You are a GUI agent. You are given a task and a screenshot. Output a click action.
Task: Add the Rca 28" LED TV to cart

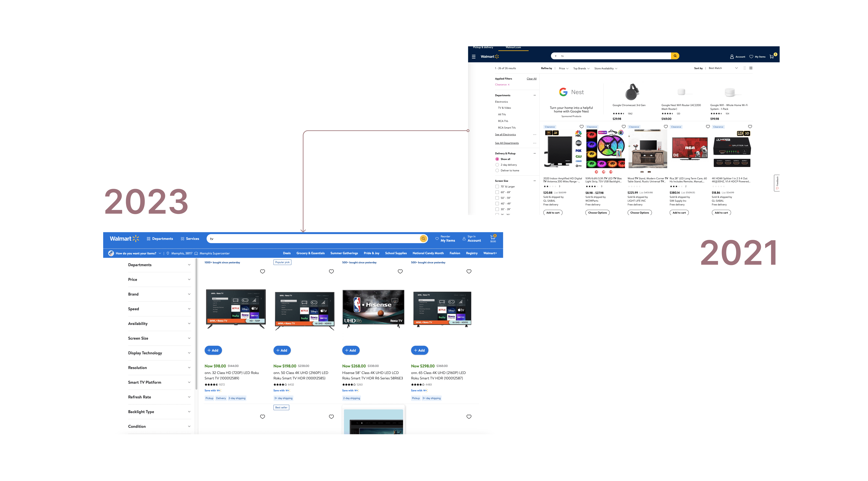pyautogui.click(x=679, y=213)
